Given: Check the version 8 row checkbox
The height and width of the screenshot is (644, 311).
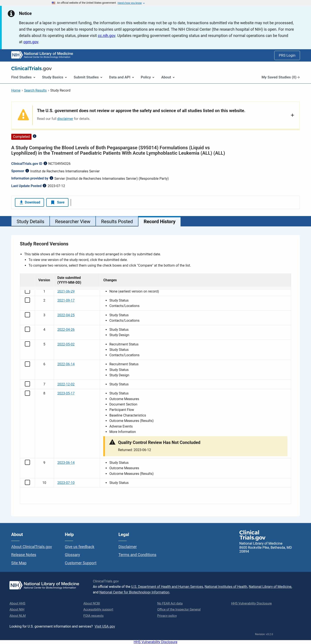Looking at the screenshot, I should pyautogui.click(x=27, y=393).
